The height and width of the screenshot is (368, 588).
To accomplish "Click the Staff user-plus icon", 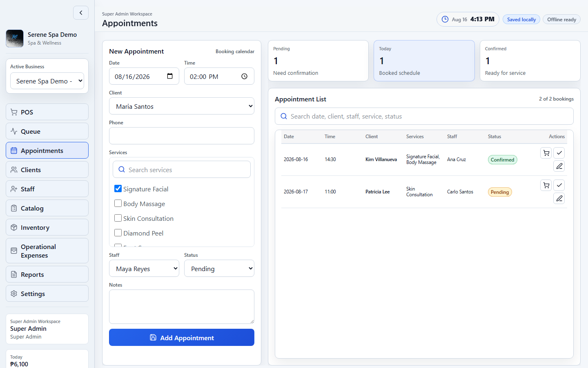I will pyautogui.click(x=14, y=189).
